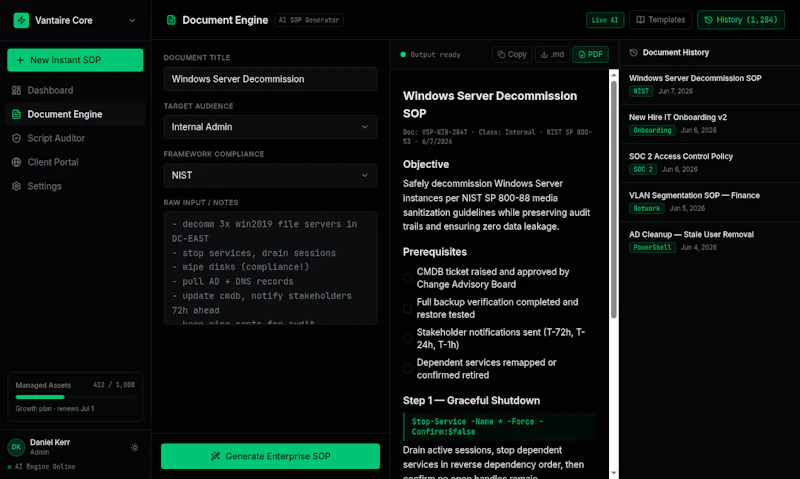
Task: Click the Managed Assets progress bar
Action: pyautogui.click(x=75, y=397)
